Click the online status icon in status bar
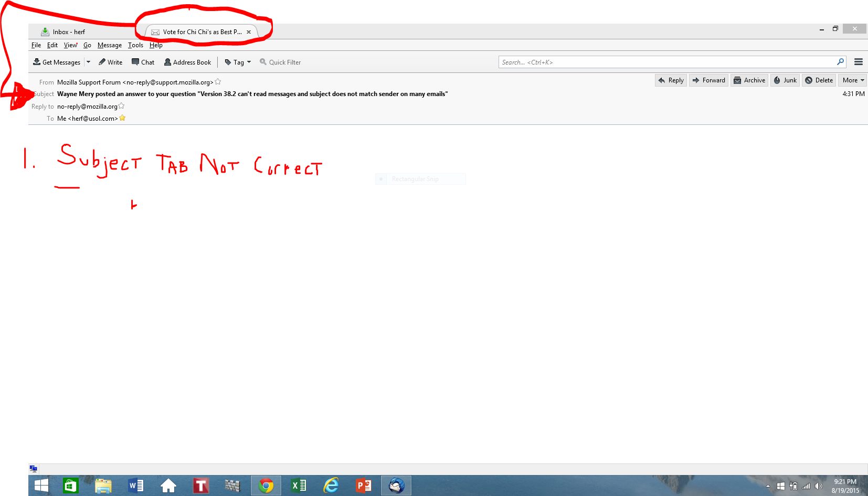The width and height of the screenshot is (868, 496). (34, 469)
